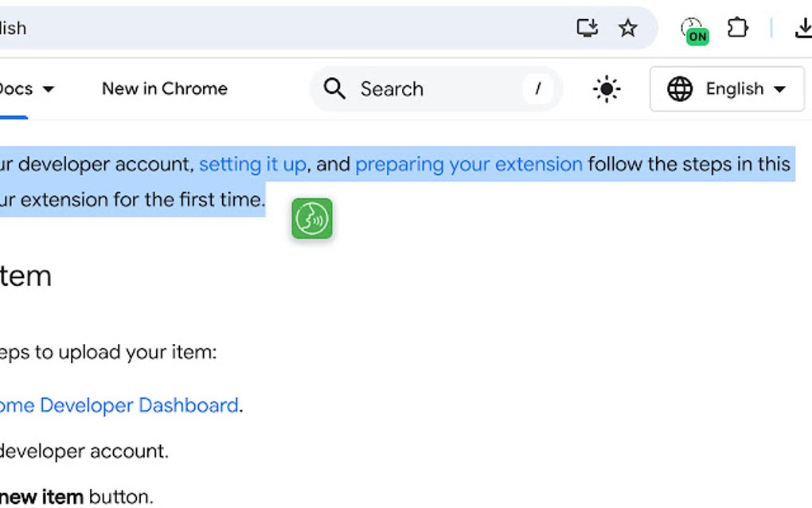Open the Chrome Developer Dashboard link
812x508 pixels.
click(119, 405)
